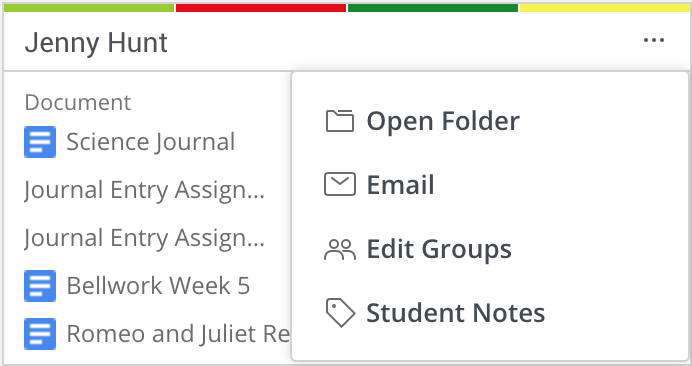
Task: Open the three-dot menu for Jenny Hunt
Action: 654,40
